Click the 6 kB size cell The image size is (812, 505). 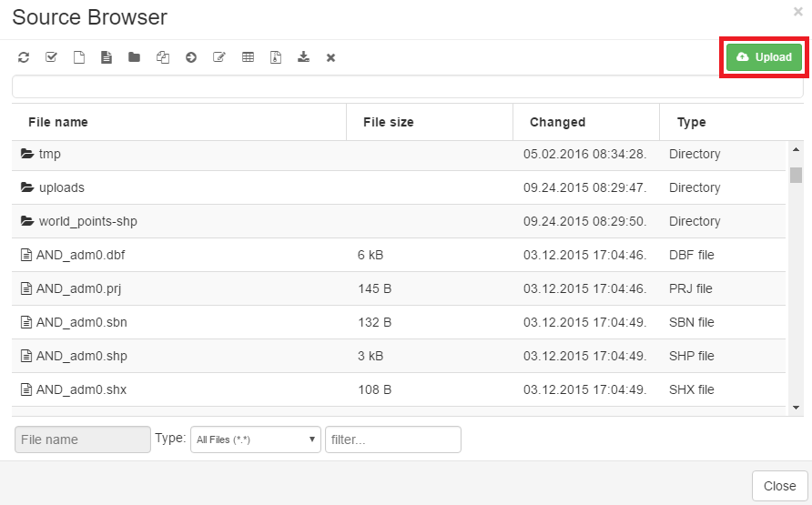pyautogui.click(x=370, y=255)
